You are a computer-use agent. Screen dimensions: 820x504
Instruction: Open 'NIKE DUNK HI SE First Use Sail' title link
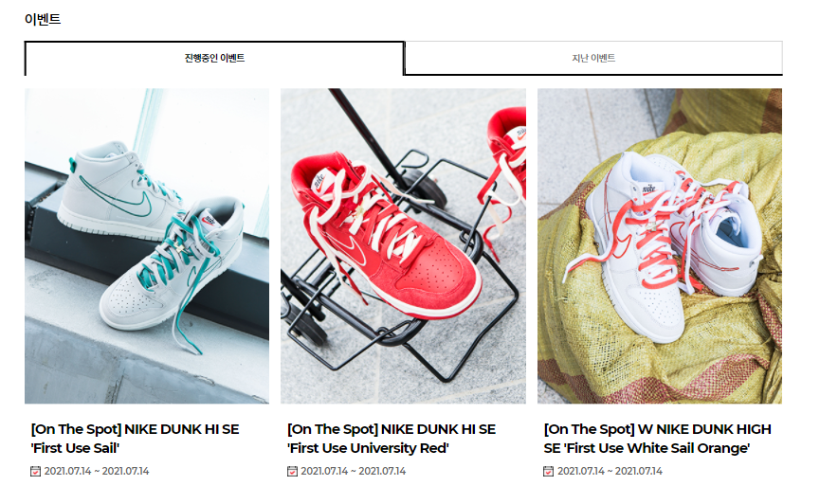coord(135,439)
